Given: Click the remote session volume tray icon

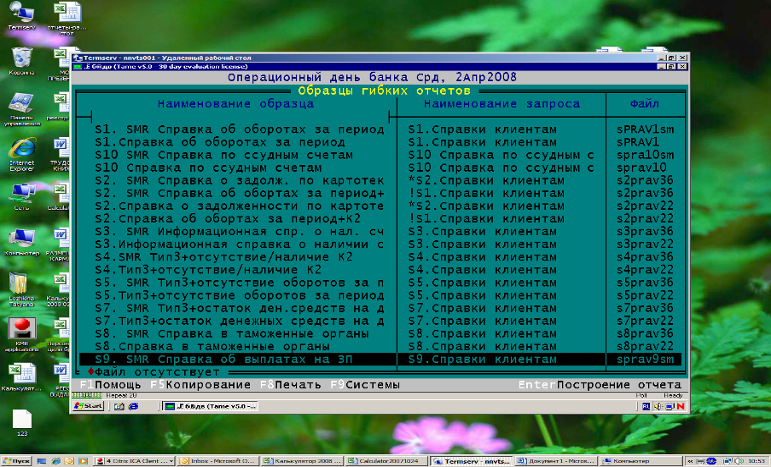Looking at the screenshot, I should tap(658, 406).
